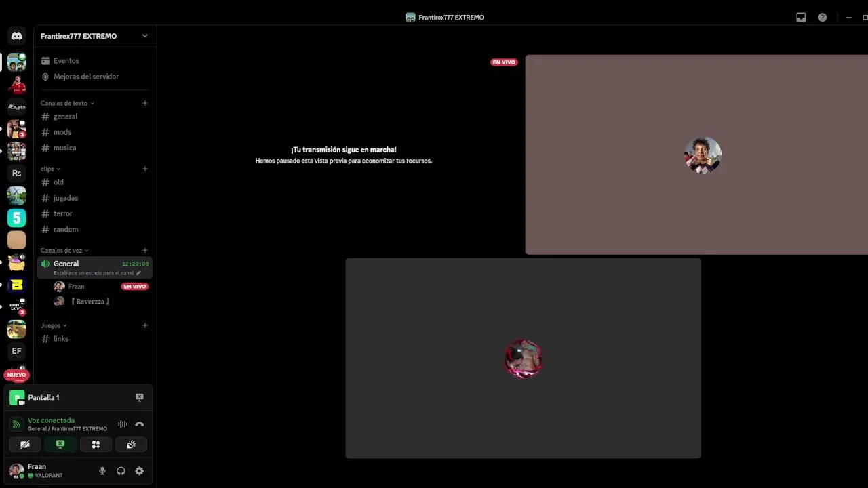
Task: Open the red jersey player server icon
Action: coord(16,84)
